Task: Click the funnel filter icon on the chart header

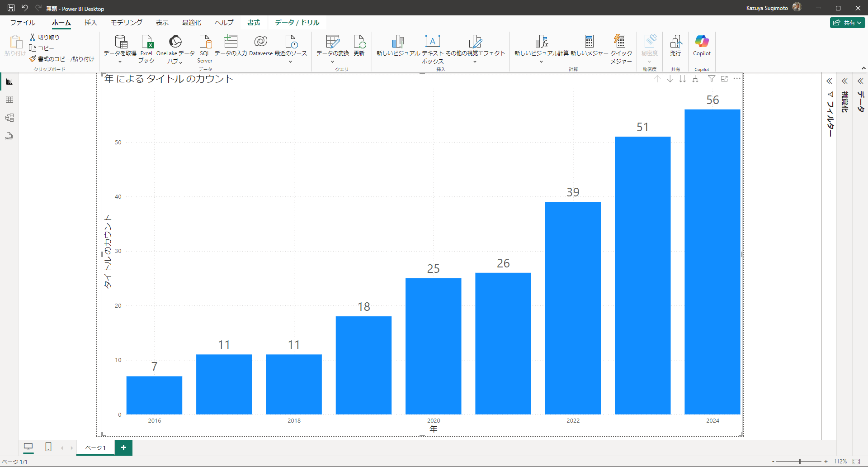Action: click(712, 79)
